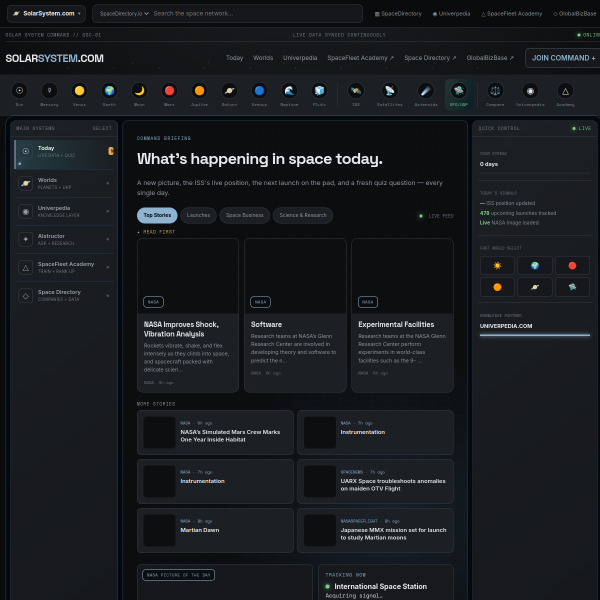Image resolution: width=600 pixels, height=600 pixels.
Task: Switch to Space Business tab
Action: (x=245, y=215)
